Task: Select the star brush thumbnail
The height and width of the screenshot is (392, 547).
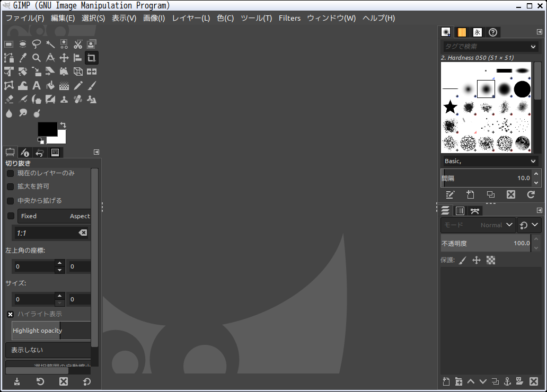Action: (450, 107)
